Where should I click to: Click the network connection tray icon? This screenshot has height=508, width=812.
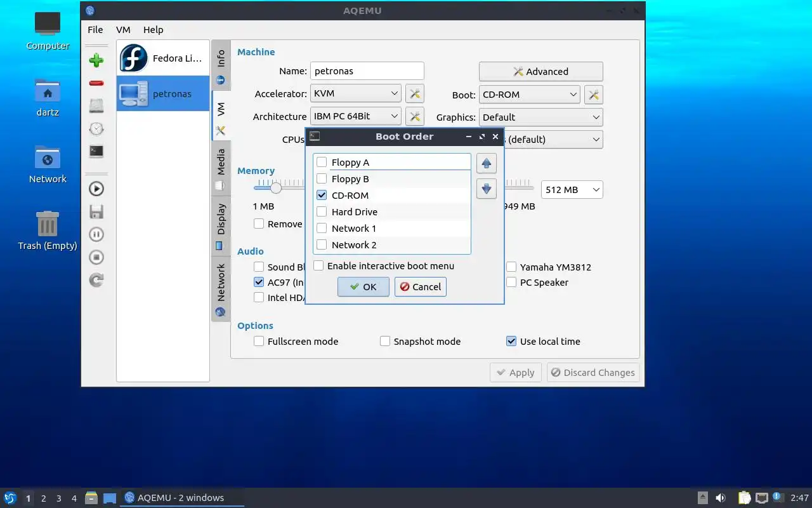click(x=762, y=498)
